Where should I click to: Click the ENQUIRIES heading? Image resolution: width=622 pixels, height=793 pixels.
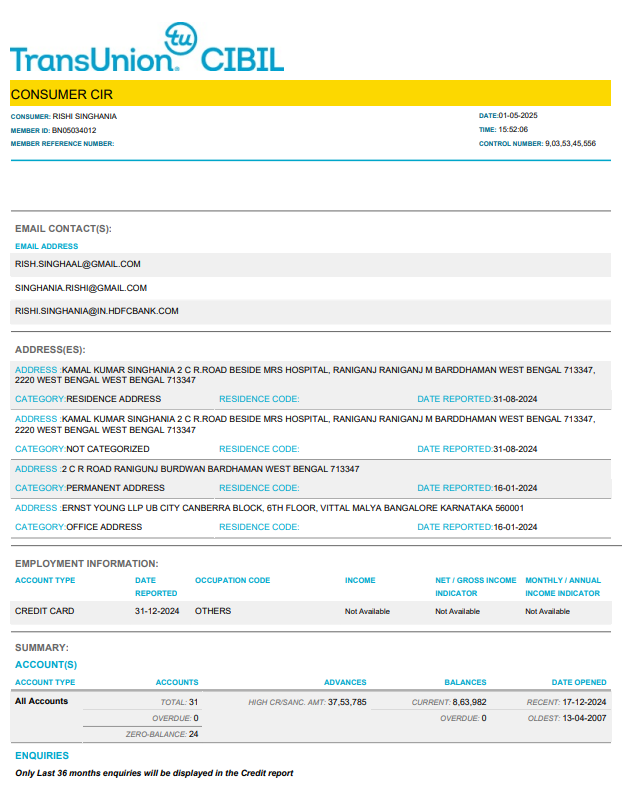[42, 756]
